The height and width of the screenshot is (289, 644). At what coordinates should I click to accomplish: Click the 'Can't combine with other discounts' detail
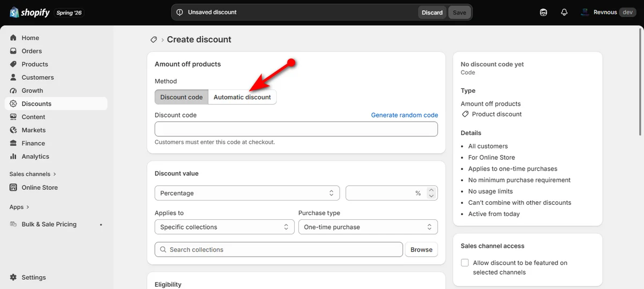tap(519, 203)
